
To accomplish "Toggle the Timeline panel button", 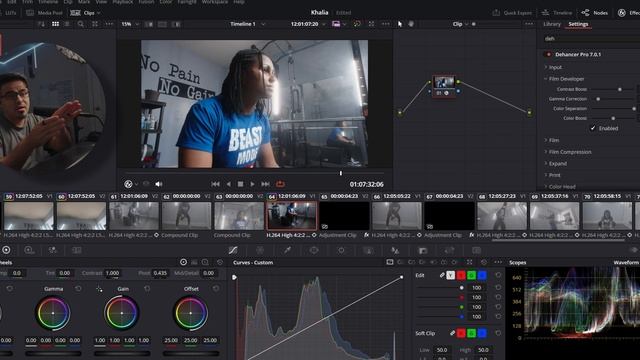I will (557, 13).
